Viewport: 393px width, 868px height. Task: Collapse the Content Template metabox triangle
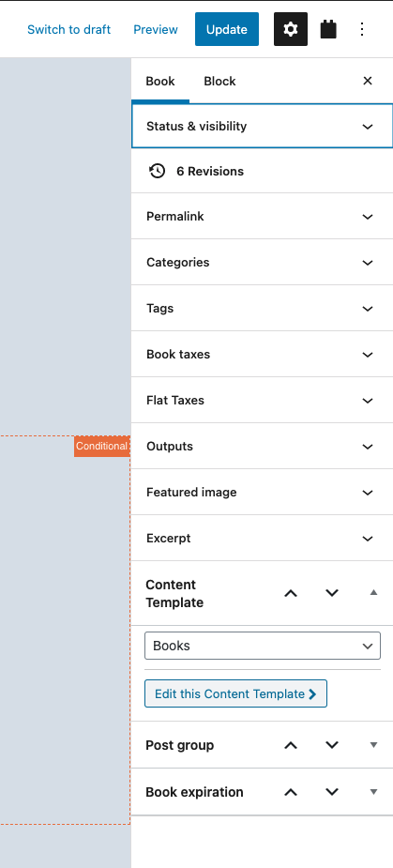pyautogui.click(x=373, y=593)
